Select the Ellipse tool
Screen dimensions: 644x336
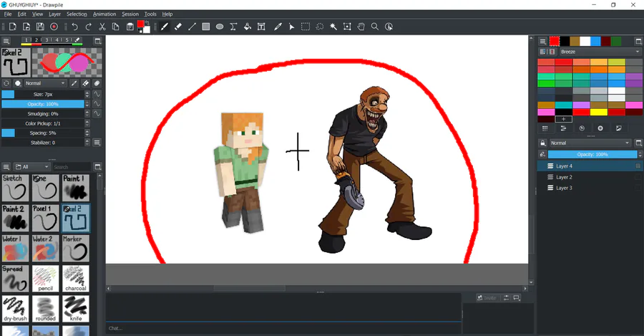click(220, 27)
